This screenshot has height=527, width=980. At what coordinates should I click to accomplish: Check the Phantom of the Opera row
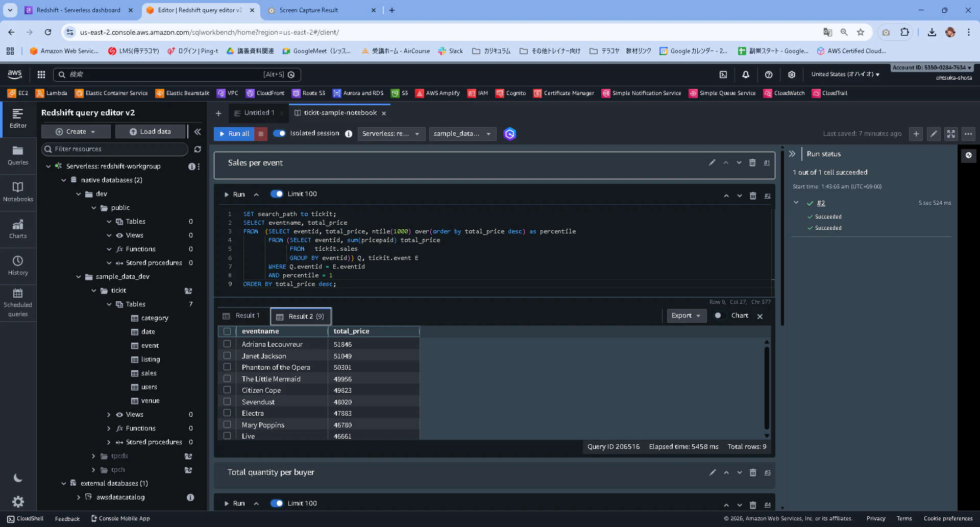tap(227, 367)
